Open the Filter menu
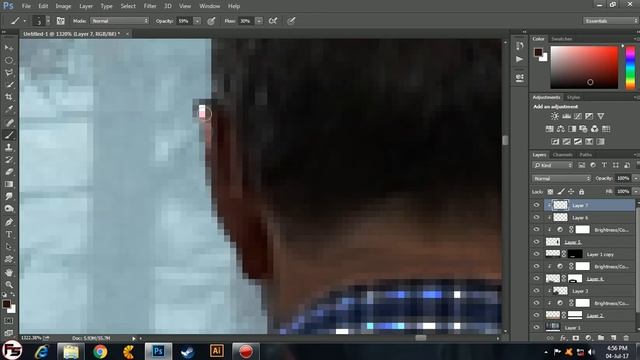The width and height of the screenshot is (640, 360). [150, 6]
